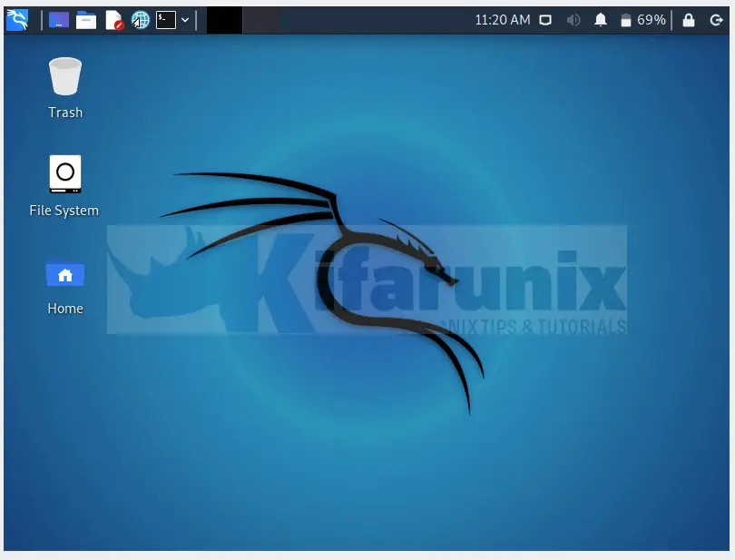Image resolution: width=735 pixels, height=560 pixels.
Task: Click the Show Desktop panel icon
Action: point(59,20)
